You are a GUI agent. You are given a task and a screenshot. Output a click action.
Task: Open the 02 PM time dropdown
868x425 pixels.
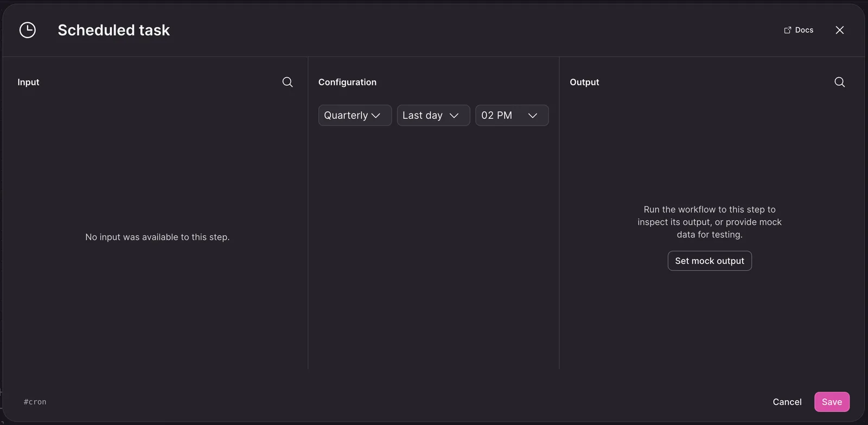[x=512, y=115]
